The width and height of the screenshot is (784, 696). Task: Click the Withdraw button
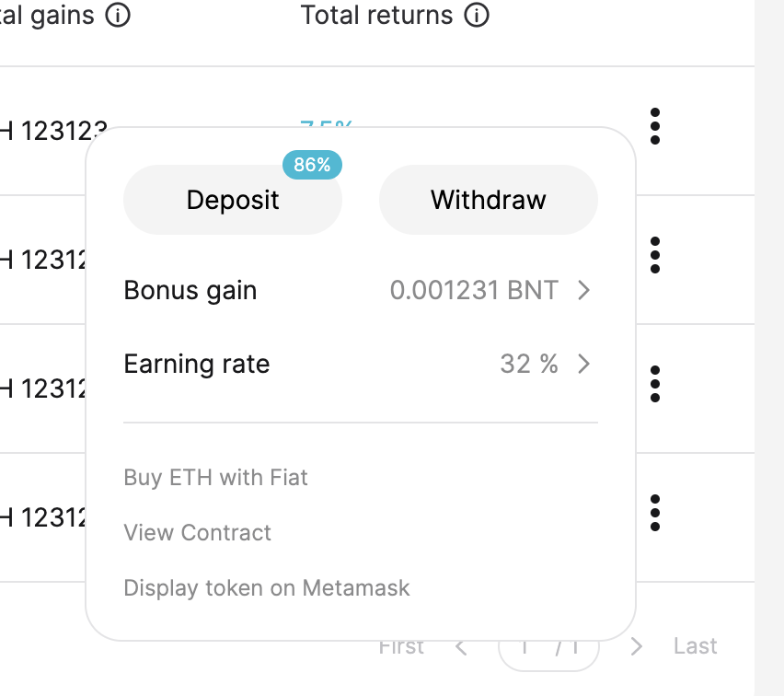pos(488,200)
